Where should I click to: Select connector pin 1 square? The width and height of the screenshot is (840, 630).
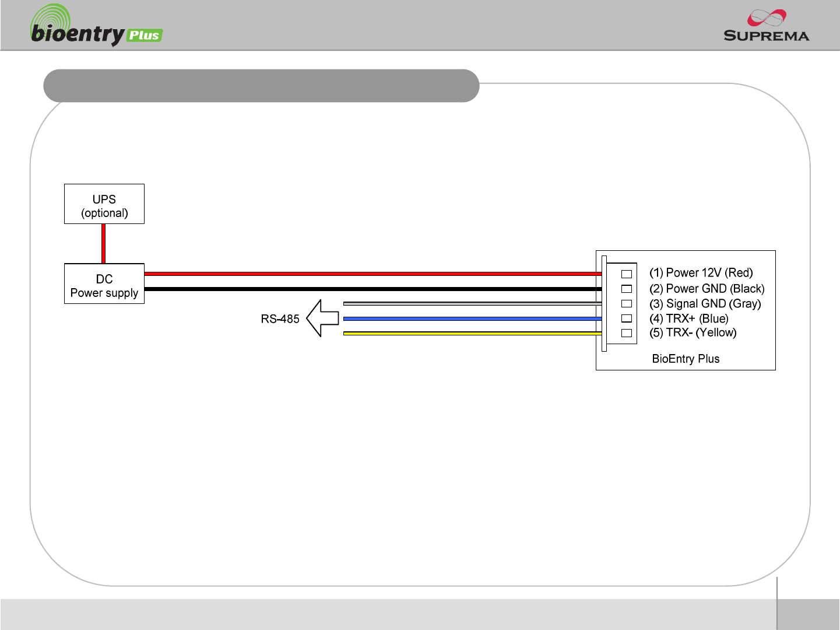(627, 274)
